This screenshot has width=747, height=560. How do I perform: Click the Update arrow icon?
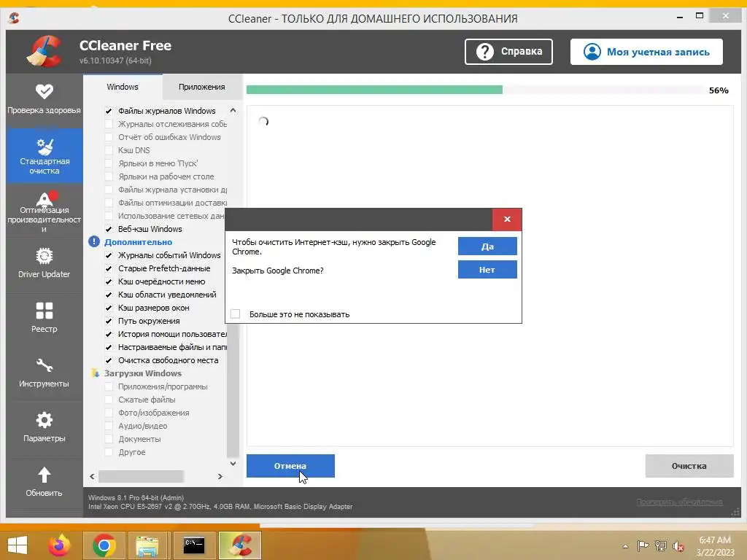click(x=44, y=475)
